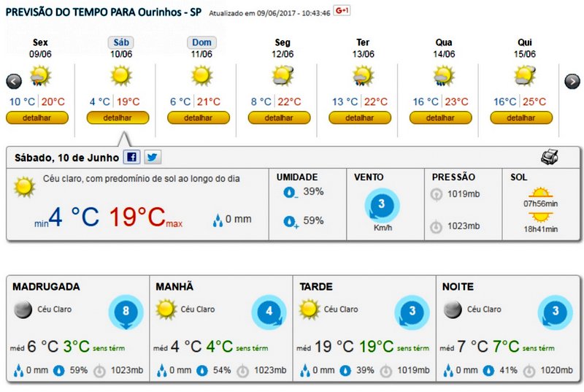Screen dimensions: 584x392
Task: Click the Atualizado em timestamp text
Action: 269,13
